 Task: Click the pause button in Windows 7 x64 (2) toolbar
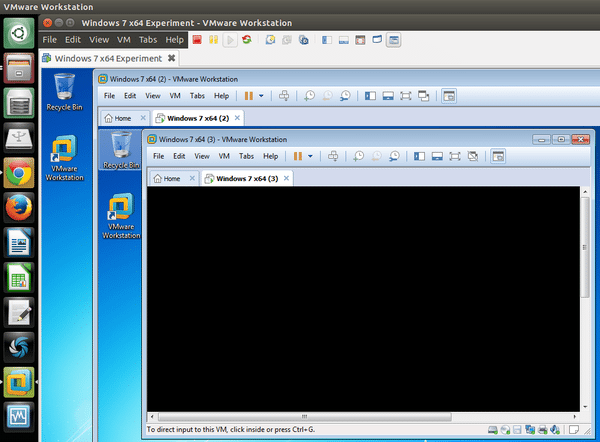(249, 96)
